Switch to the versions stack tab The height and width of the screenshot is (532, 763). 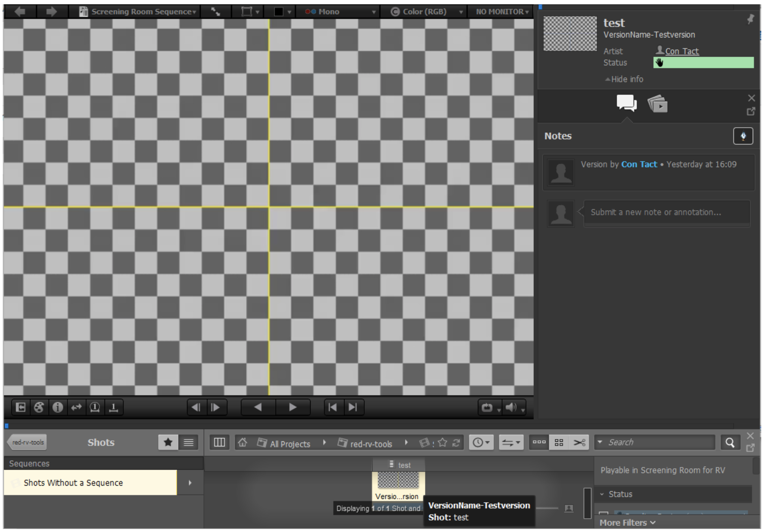point(658,104)
